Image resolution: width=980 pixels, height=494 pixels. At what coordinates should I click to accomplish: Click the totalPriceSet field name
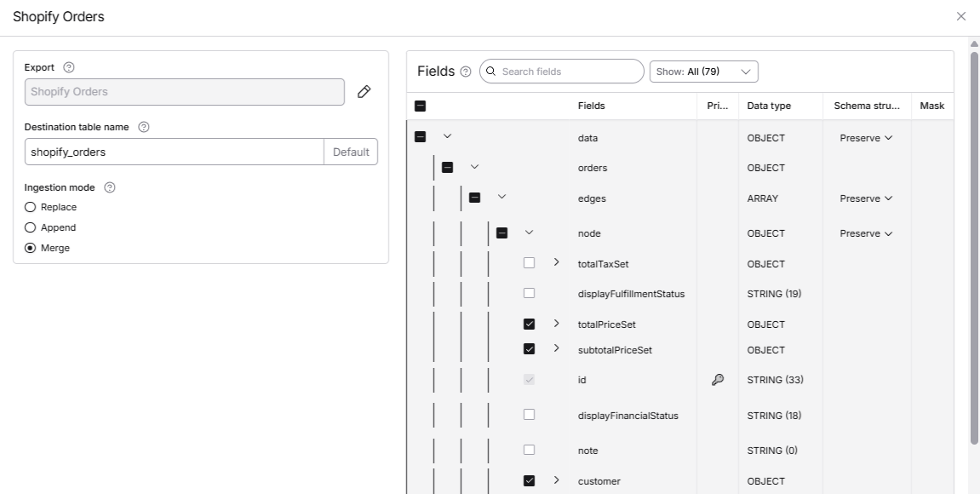pos(607,325)
